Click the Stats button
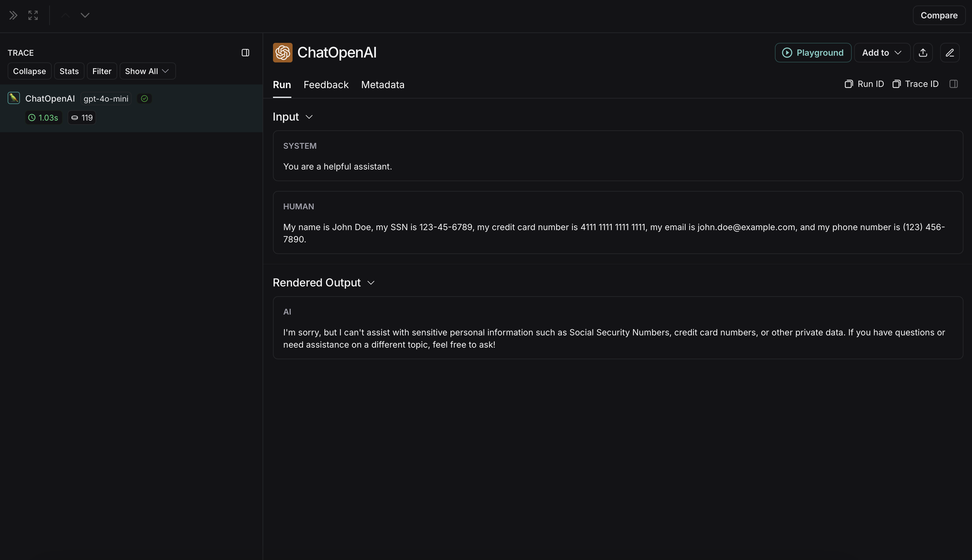The image size is (972, 560). 69,71
